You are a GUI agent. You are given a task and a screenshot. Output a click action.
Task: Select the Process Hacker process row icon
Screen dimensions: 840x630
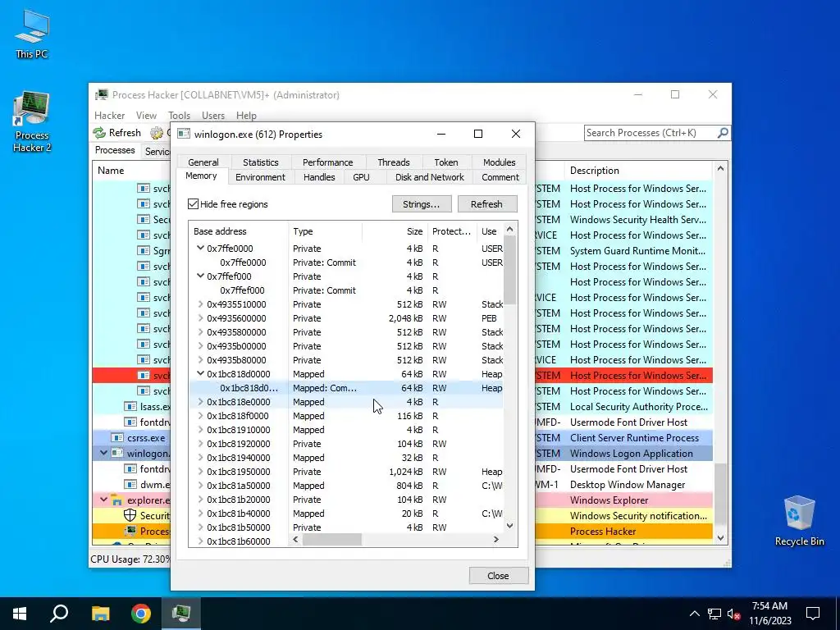pos(130,531)
